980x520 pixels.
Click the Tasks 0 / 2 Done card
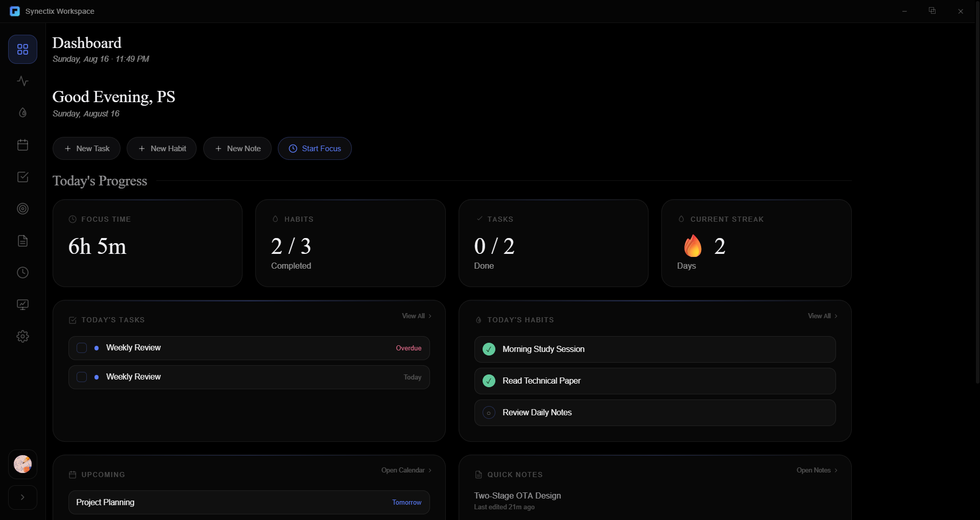(x=554, y=243)
